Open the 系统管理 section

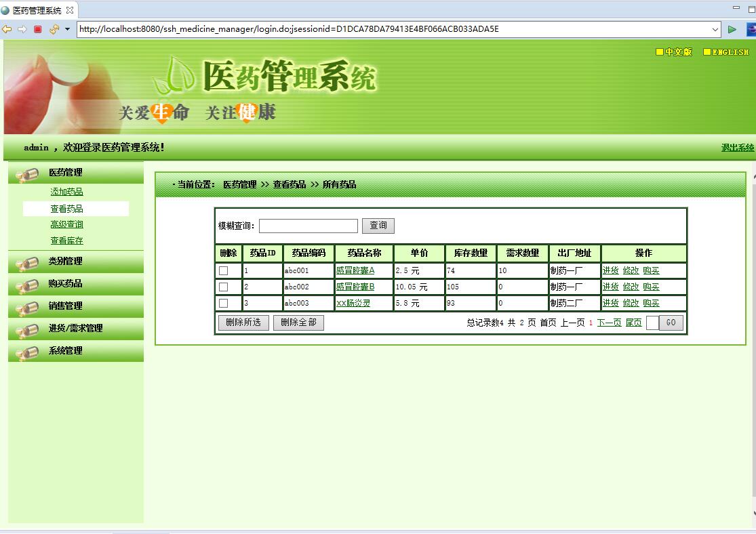click(x=64, y=350)
